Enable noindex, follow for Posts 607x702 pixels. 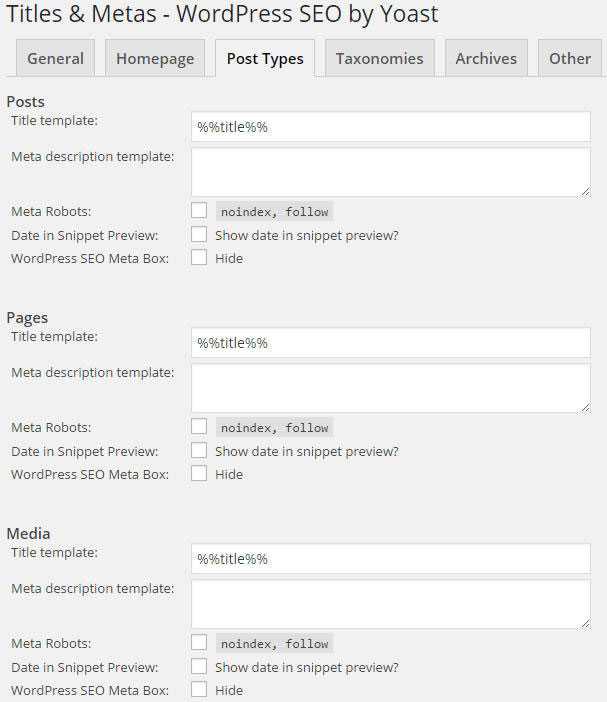click(x=199, y=211)
